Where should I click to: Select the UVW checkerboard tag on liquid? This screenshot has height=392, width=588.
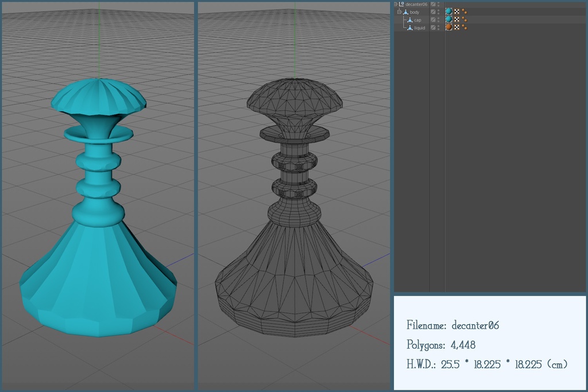(x=457, y=28)
